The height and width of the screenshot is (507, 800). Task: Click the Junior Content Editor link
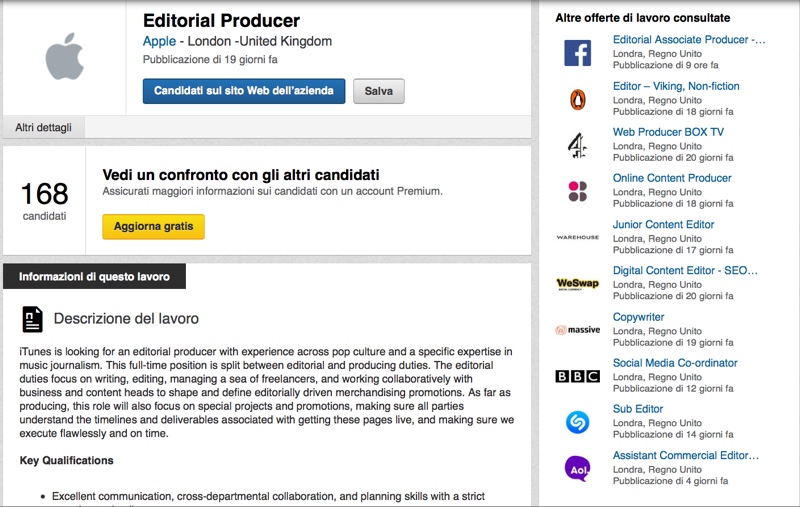pyautogui.click(x=663, y=225)
